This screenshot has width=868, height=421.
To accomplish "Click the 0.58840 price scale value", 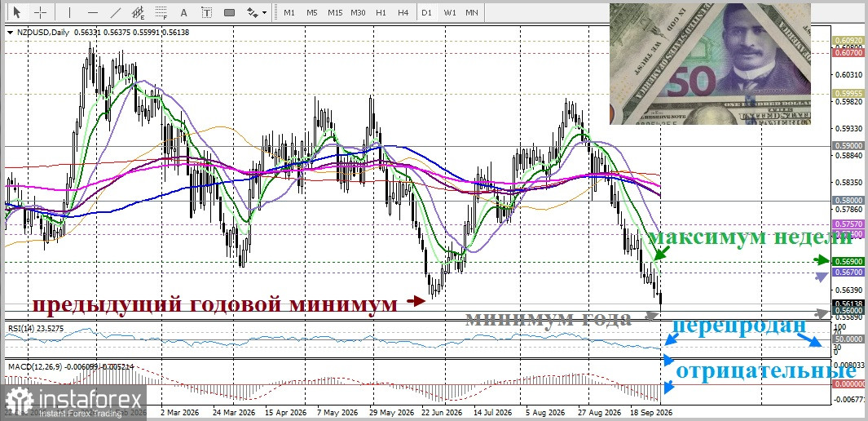I will (x=848, y=156).
